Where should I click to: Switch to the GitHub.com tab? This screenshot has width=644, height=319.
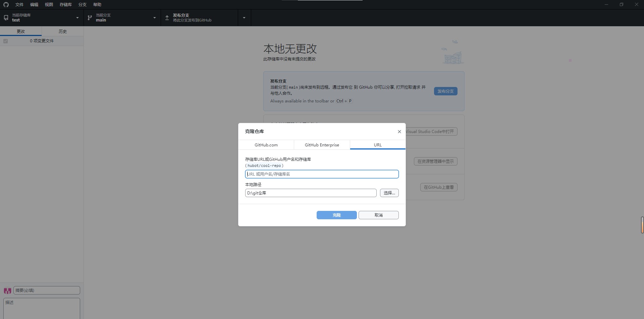[x=266, y=145]
